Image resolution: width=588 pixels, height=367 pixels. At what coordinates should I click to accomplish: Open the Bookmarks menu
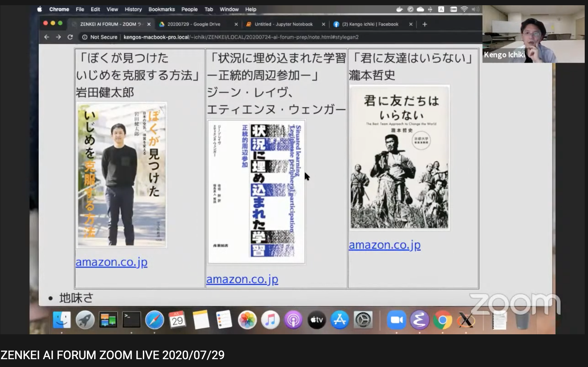161,9
